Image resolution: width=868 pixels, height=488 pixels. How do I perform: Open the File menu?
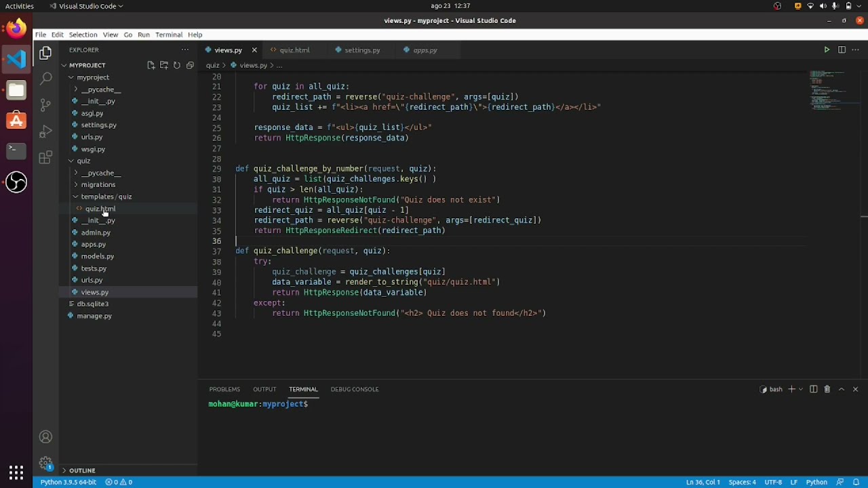(x=41, y=35)
